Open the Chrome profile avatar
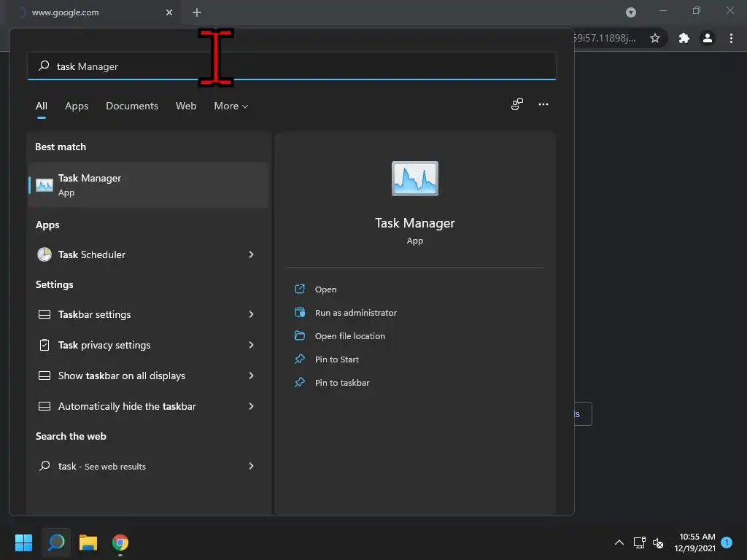Screen dimensions: 747x560 [708, 38]
